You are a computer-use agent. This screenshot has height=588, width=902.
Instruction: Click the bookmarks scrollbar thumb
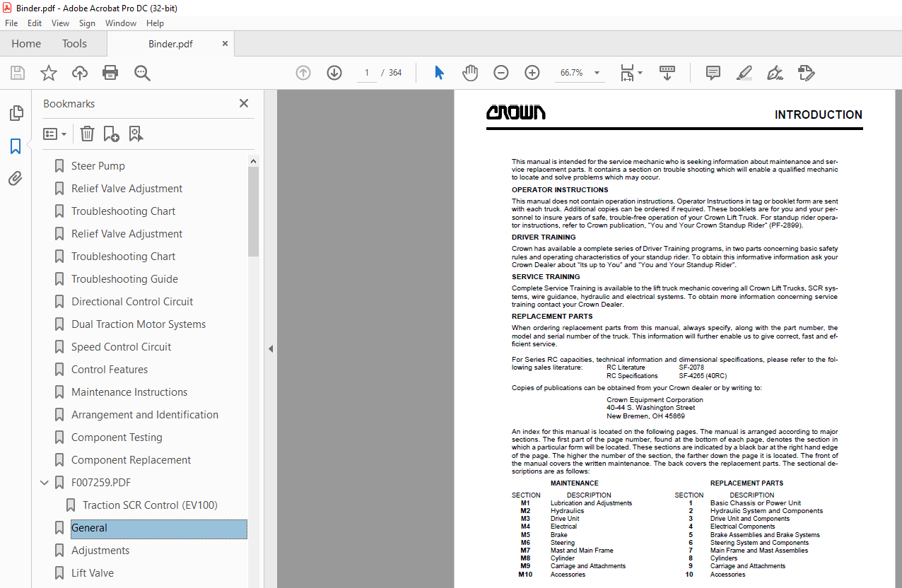253,211
